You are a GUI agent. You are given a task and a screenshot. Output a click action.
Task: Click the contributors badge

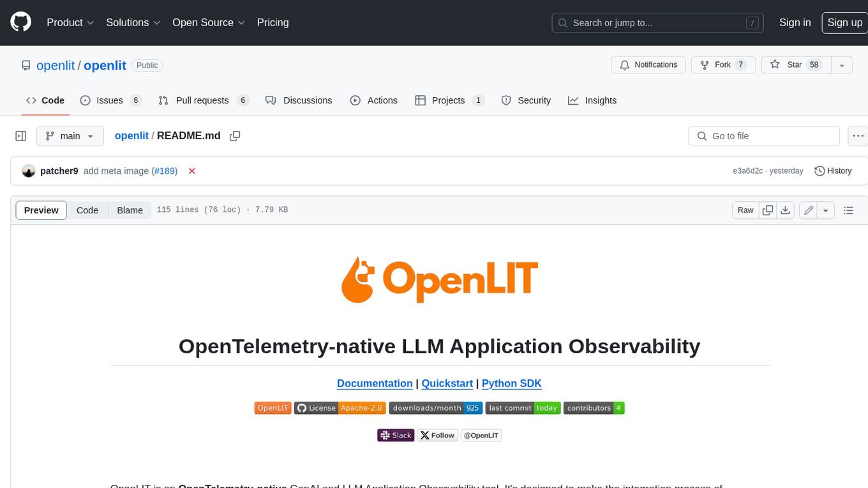coord(594,408)
